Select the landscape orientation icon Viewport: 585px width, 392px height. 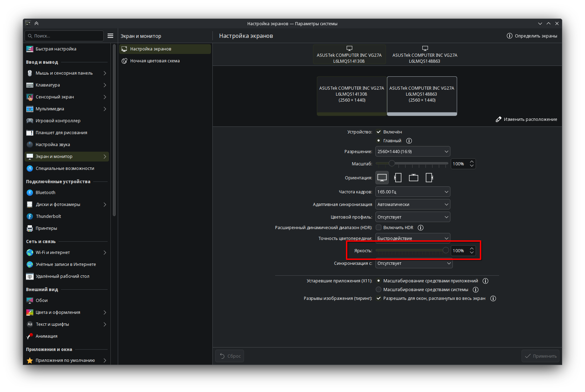coord(382,178)
